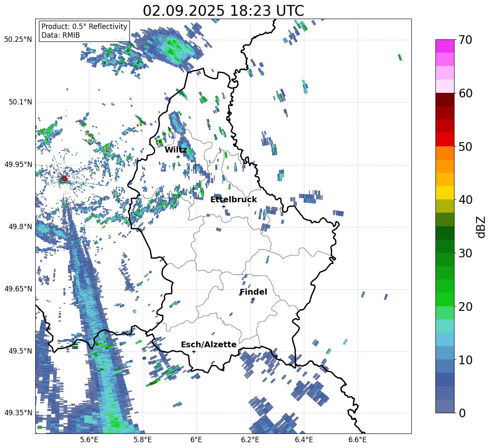The image size is (491, 448).
Task: Click the 6.2°E longitude label
Action: coord(250,440)
